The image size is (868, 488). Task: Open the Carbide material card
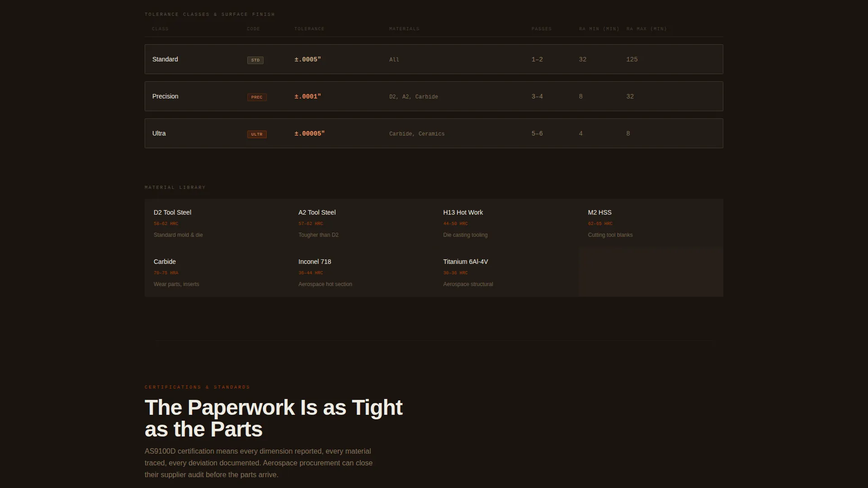tap(217, 272)
